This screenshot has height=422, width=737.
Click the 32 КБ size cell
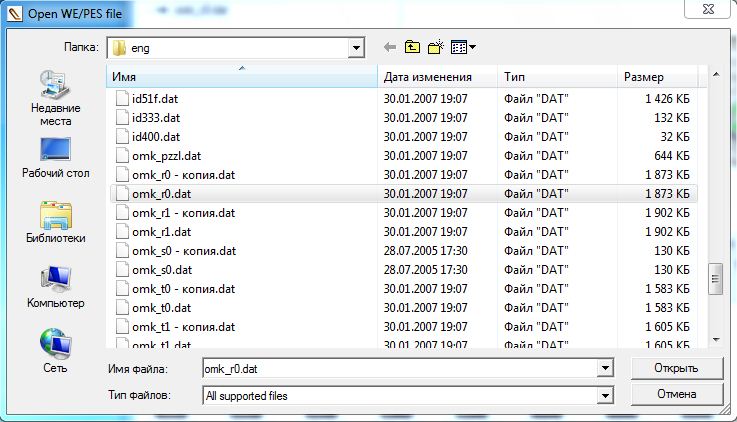[675, 137]
